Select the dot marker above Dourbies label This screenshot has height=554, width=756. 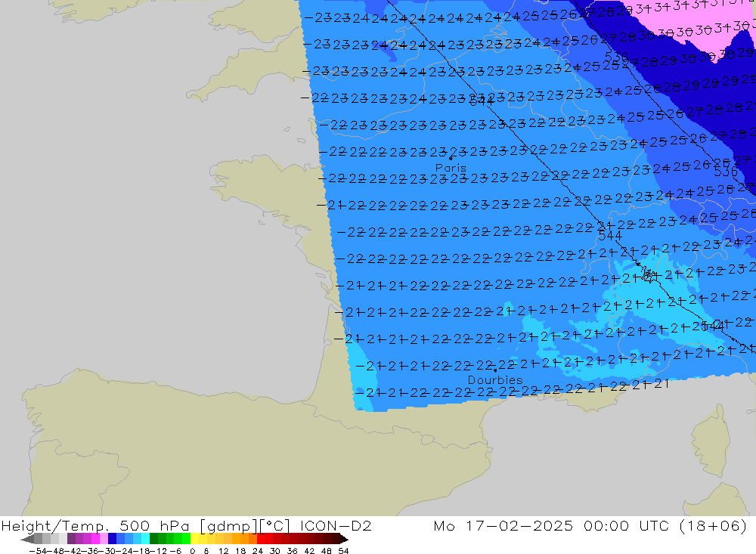495,370
